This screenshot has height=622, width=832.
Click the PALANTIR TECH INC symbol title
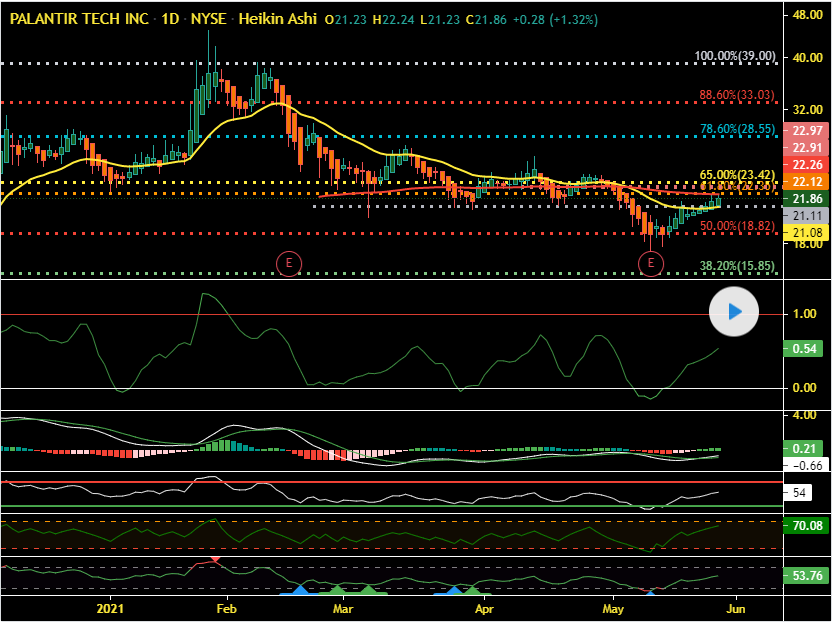pyautogui.click(x=80, y=20)
